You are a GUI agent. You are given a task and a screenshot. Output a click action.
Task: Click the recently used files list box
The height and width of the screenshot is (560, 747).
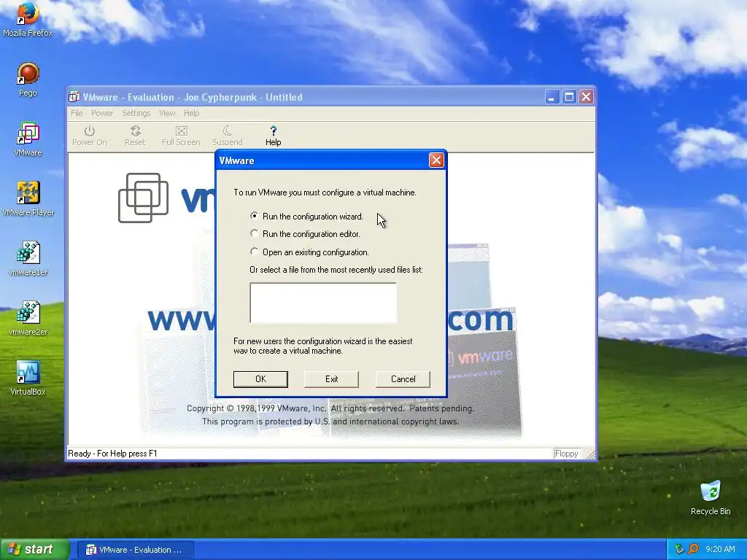(x=323, y=303)
